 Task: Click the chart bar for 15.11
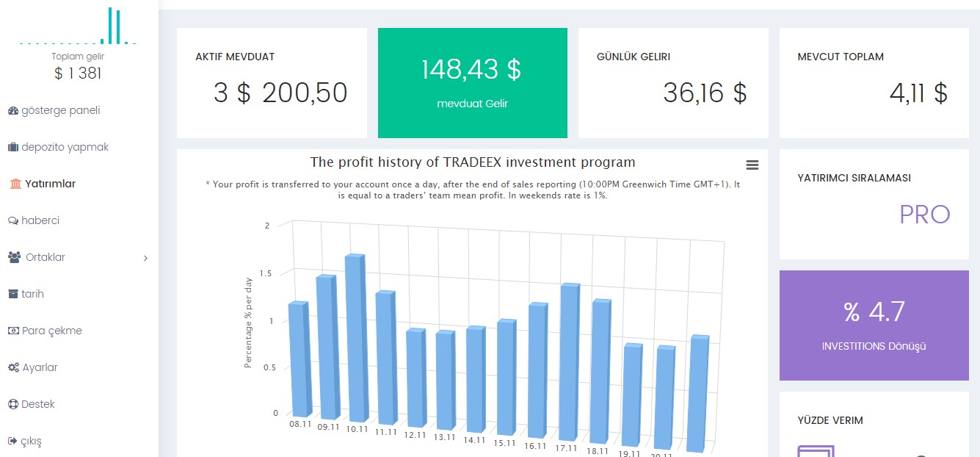(508, 378)
